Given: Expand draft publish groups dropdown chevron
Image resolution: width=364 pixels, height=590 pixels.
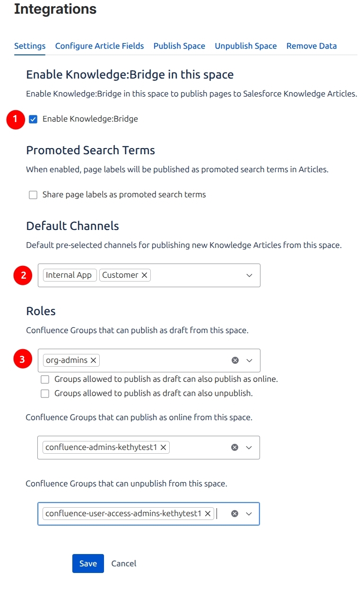Looking at the screenshot, I should 250,361.
